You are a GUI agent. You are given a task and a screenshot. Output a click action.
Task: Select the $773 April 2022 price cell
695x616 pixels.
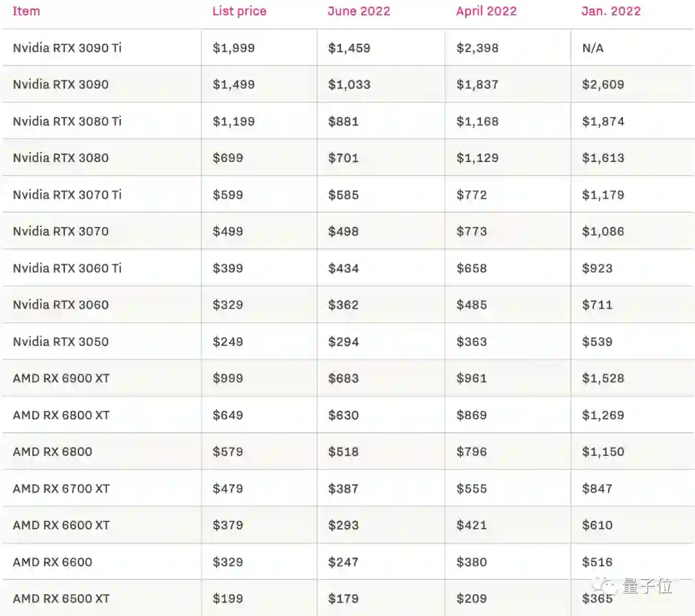pyautogui.click(x=472, y=231)
